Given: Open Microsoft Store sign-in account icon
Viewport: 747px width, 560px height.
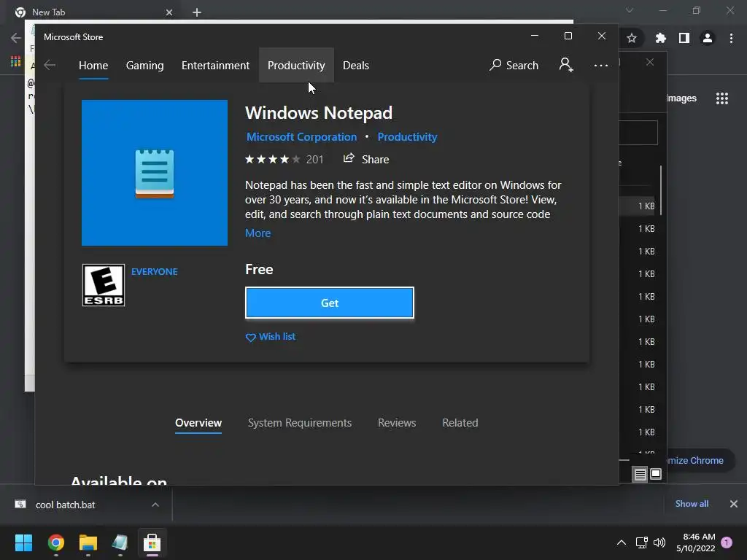Looking at the screenshot, I should point(566,65).
